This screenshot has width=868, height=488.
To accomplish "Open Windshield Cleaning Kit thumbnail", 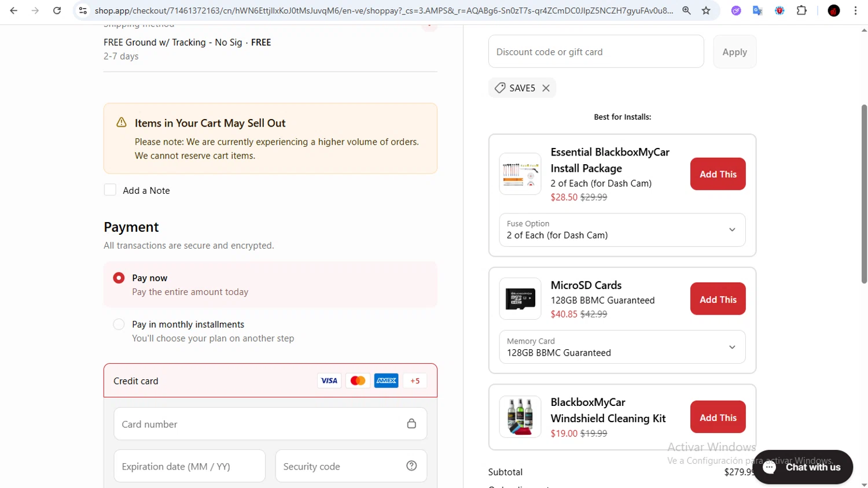I will (520, 416).
